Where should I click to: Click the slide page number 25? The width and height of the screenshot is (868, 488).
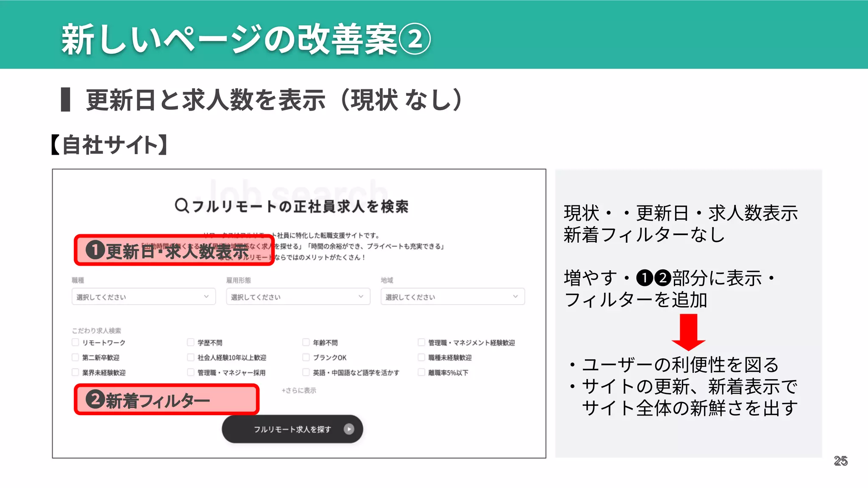[x=840, y=461]
